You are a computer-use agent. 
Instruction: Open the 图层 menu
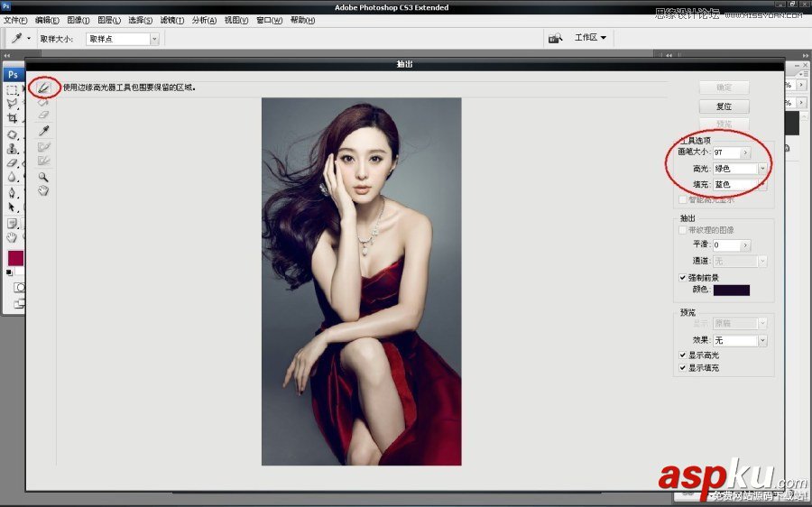tap(109, 20)
